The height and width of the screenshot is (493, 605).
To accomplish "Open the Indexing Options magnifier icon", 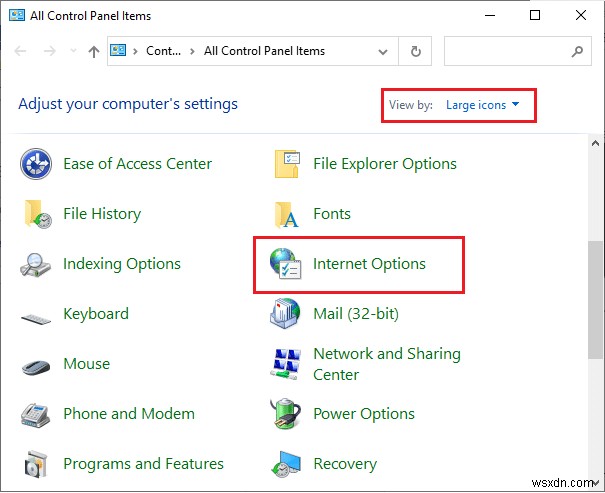I will [36, 264].
